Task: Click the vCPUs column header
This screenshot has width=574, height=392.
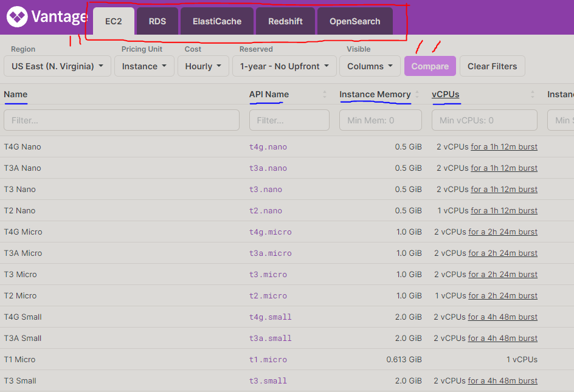Action: (x=446, y=94)
